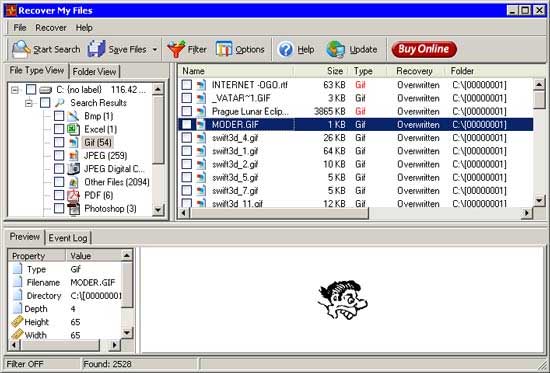
Task: Click property panel right scroll arrow
Action: 114,345
